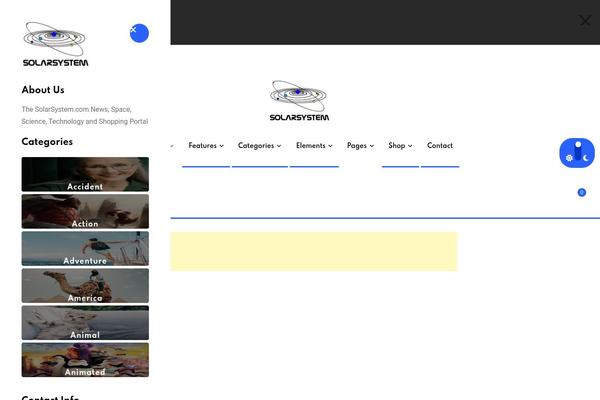Open the Pages menu

coord(360,146)
